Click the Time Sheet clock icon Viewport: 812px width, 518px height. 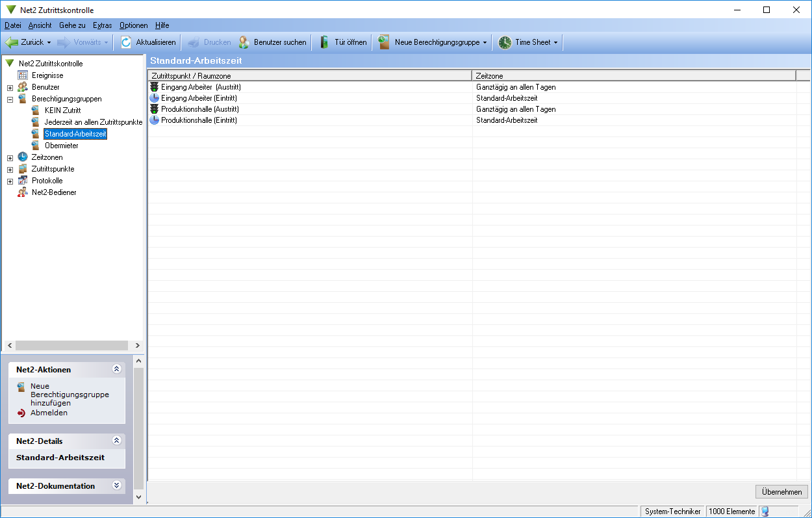[505, 42]
